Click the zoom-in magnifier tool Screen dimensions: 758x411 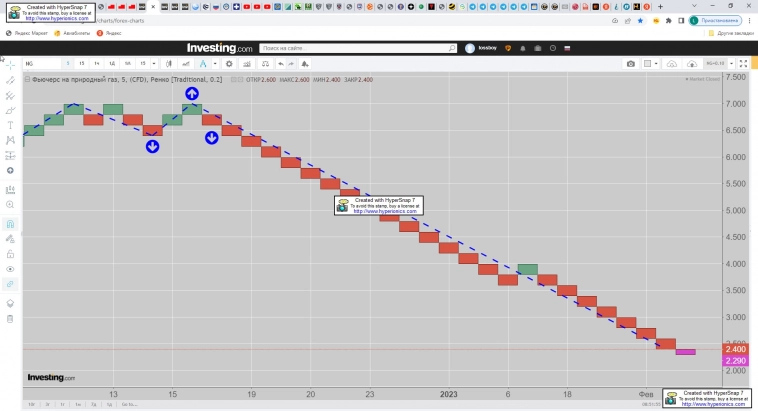coord(10,204)
